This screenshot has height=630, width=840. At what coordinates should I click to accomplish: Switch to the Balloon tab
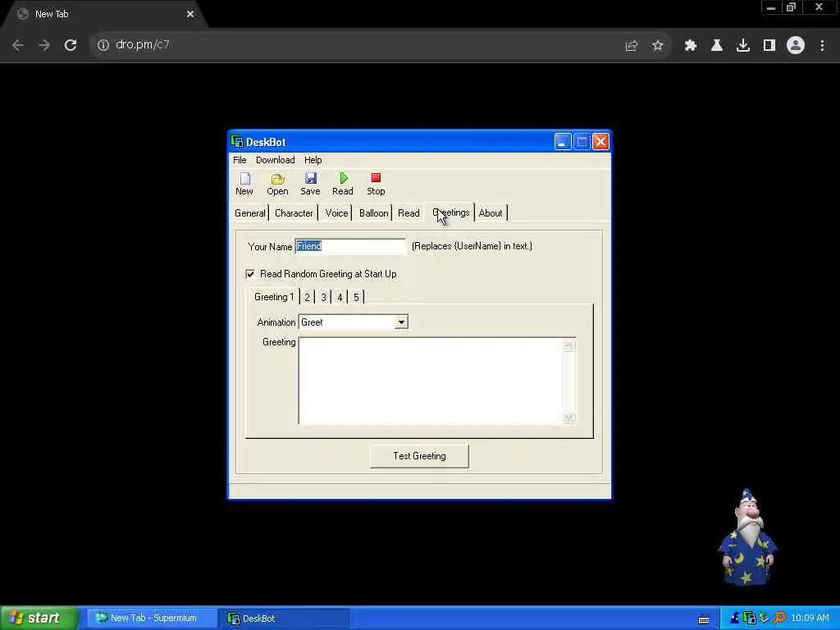[373, 213]
